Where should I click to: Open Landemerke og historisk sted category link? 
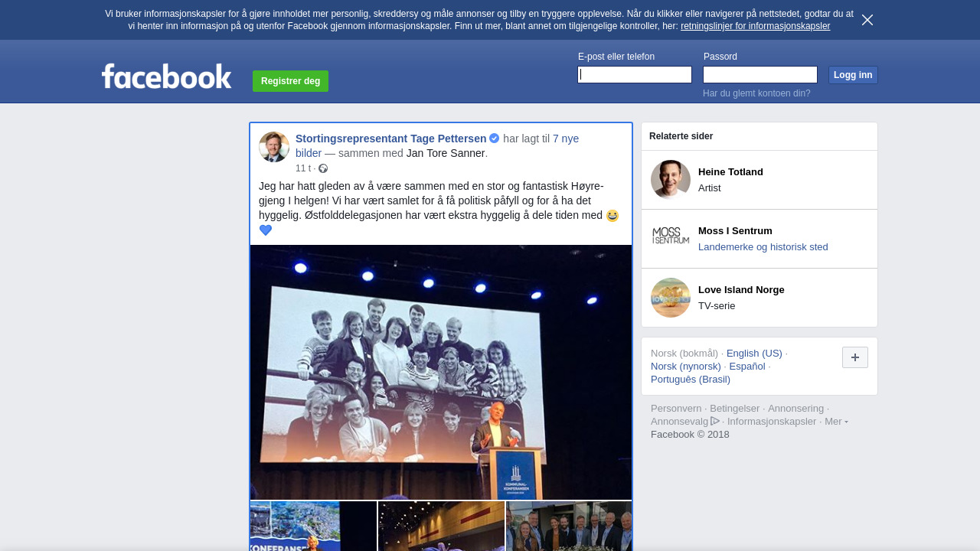(x=763, y=247)
